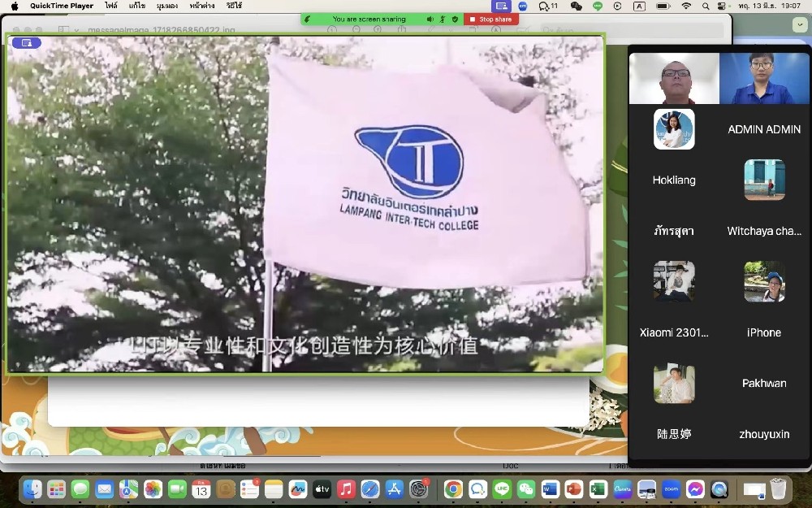Switch to Zoom in the Dock
812x508 pixels.
click(672, 488)
